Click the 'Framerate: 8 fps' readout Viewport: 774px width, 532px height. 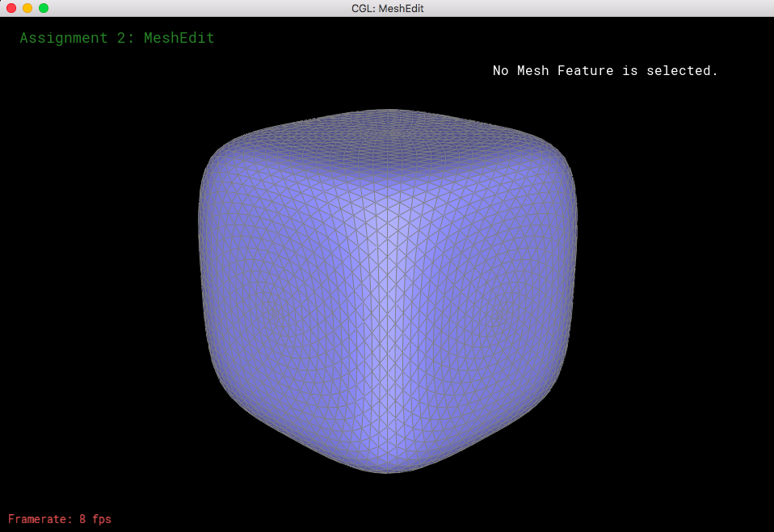[x=60, y=519]
